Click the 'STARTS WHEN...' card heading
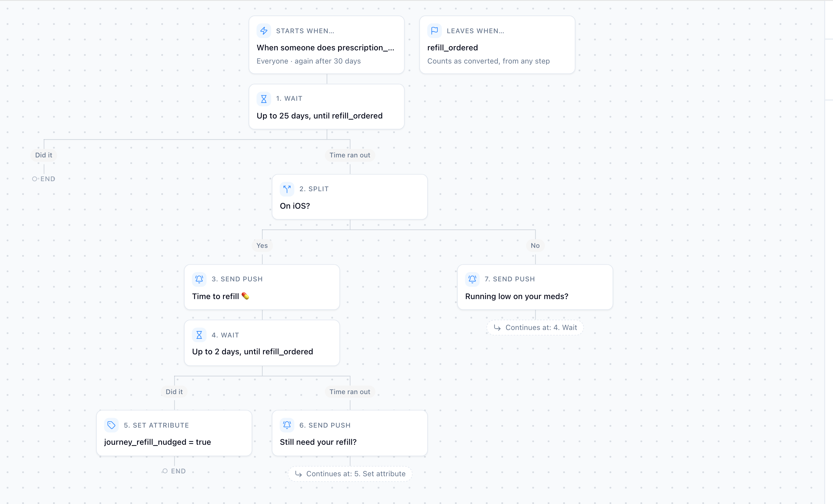Image resolution: width=833 pixels, height=504 pixels. click(x=305, y=31)
